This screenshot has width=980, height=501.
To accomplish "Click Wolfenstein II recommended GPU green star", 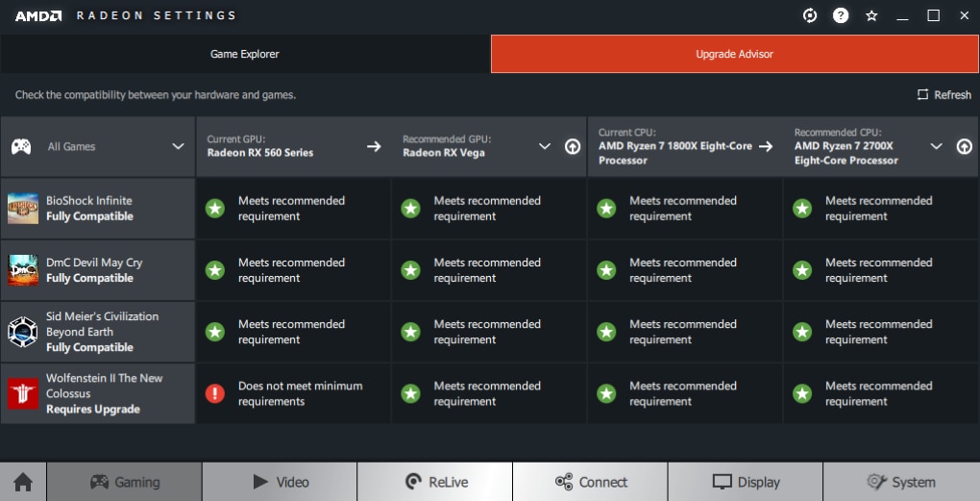I will pos(410,393).
